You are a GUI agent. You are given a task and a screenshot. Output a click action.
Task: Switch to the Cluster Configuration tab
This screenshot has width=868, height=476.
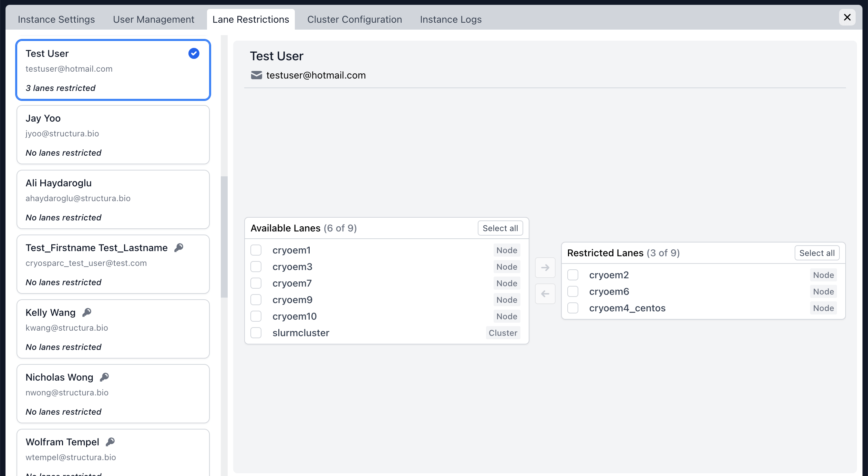pyautogui.click(x=354, y=19)
